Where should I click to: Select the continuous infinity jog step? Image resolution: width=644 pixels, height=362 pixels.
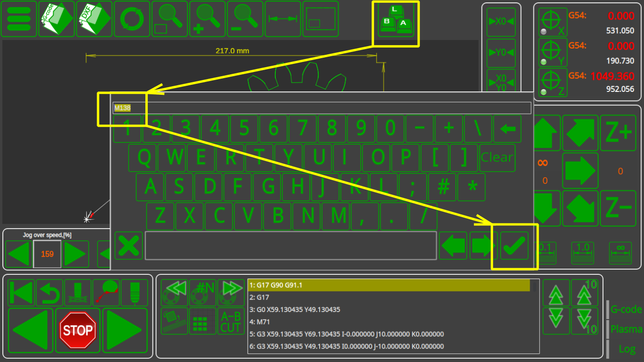coord(620,252)
